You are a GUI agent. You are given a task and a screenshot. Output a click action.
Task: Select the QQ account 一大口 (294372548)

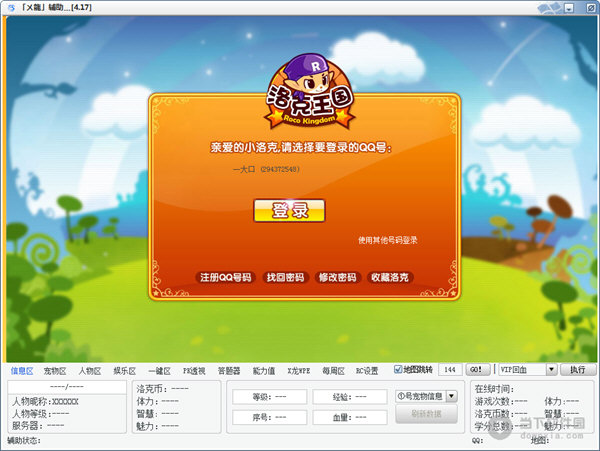(x=266, y=169)
